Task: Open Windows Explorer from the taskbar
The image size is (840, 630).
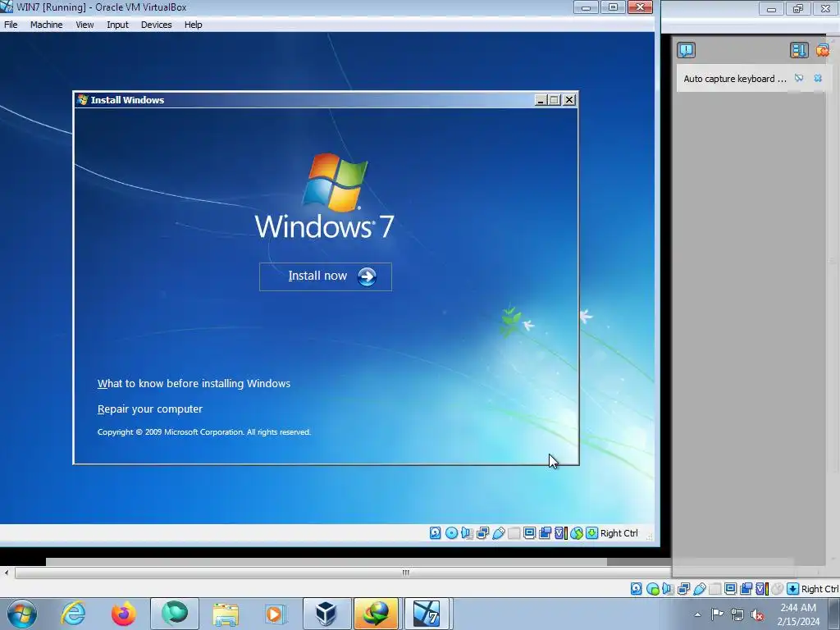Action: [x=226, y=614]
